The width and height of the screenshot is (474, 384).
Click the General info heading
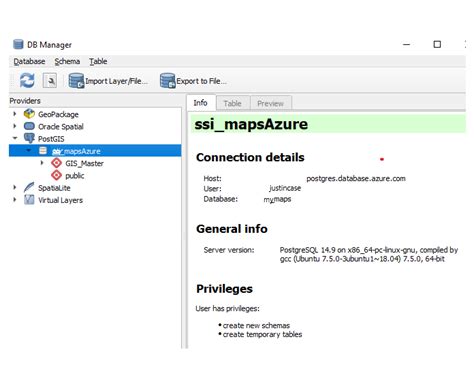pos(232,229)
